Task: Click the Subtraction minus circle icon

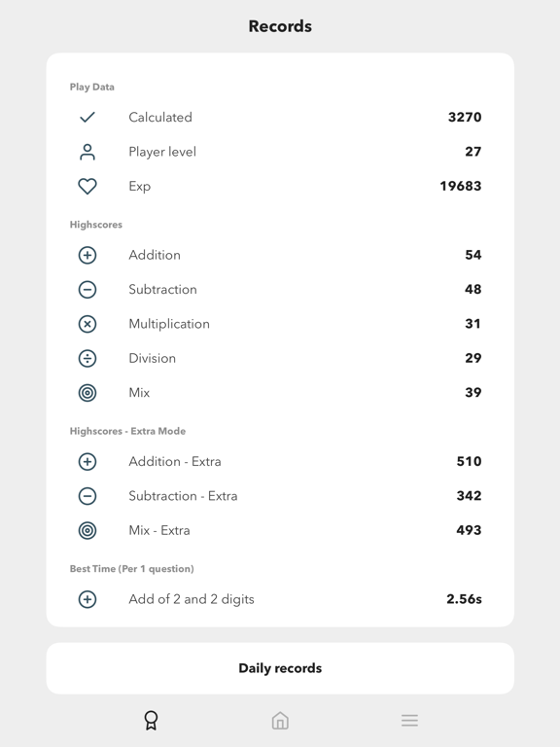Action: [x=87, y=289]
